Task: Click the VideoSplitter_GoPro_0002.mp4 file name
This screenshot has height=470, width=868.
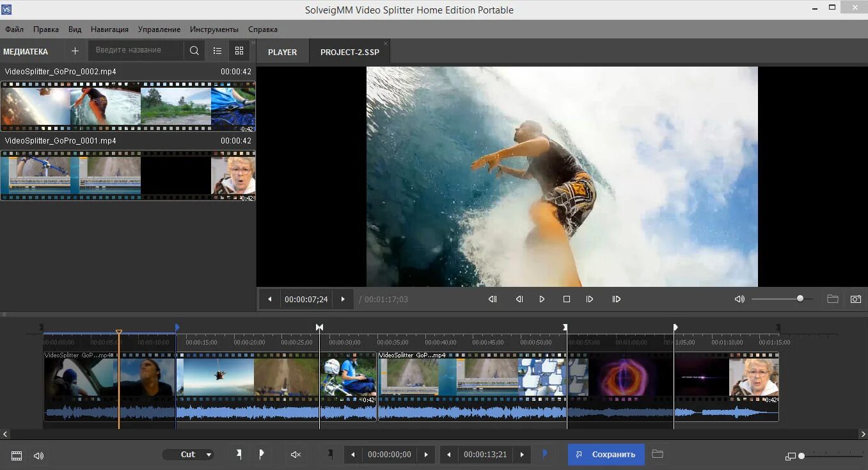Action: (x=61, y=72)
